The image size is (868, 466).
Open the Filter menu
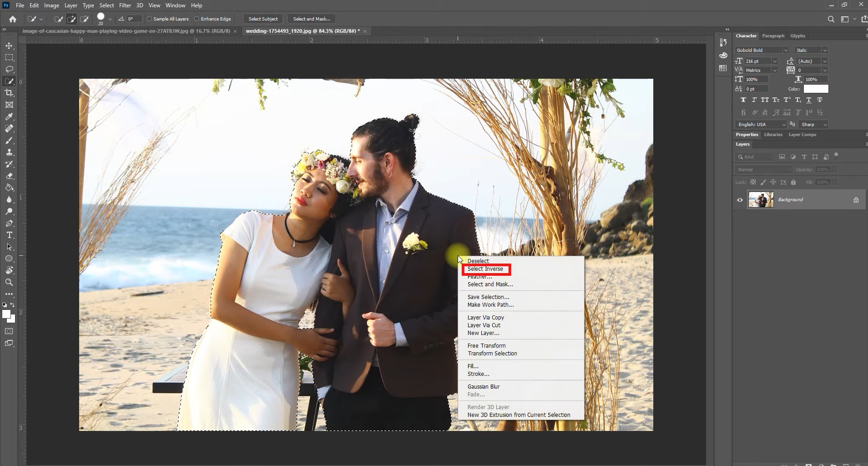pyautogui.click(x=125, y=5)
